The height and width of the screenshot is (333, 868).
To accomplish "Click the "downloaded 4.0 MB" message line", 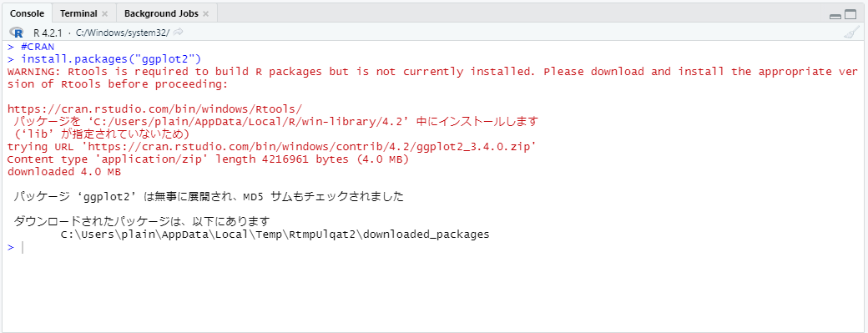I will coord(64,171).
